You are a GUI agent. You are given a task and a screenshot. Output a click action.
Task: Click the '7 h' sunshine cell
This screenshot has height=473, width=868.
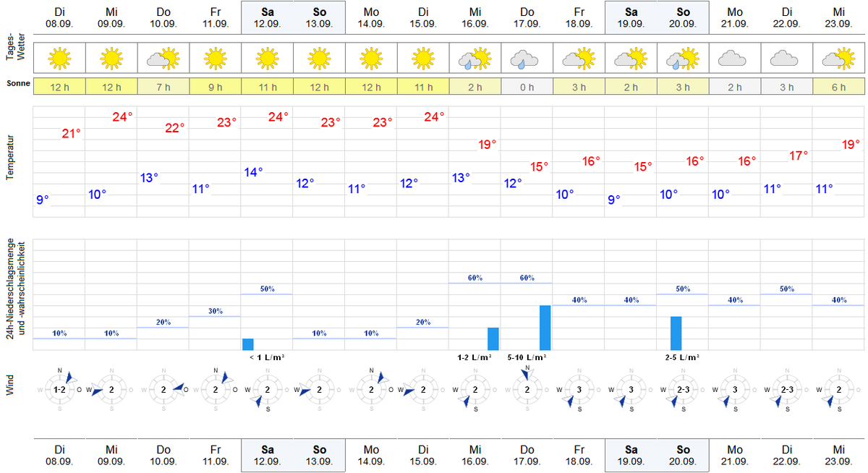click(163, 88)
